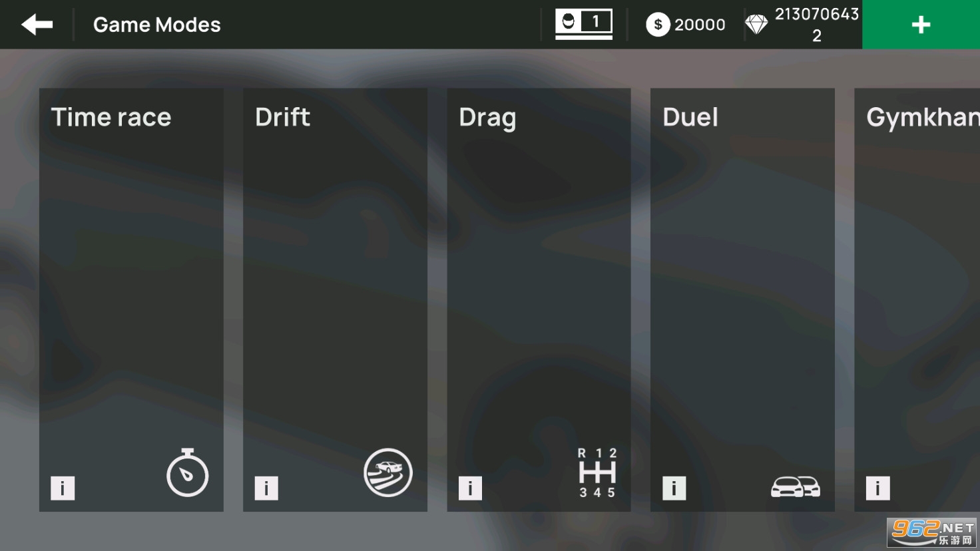Open Drift mode info icon

pyautogui.click(x=266, y=488)
